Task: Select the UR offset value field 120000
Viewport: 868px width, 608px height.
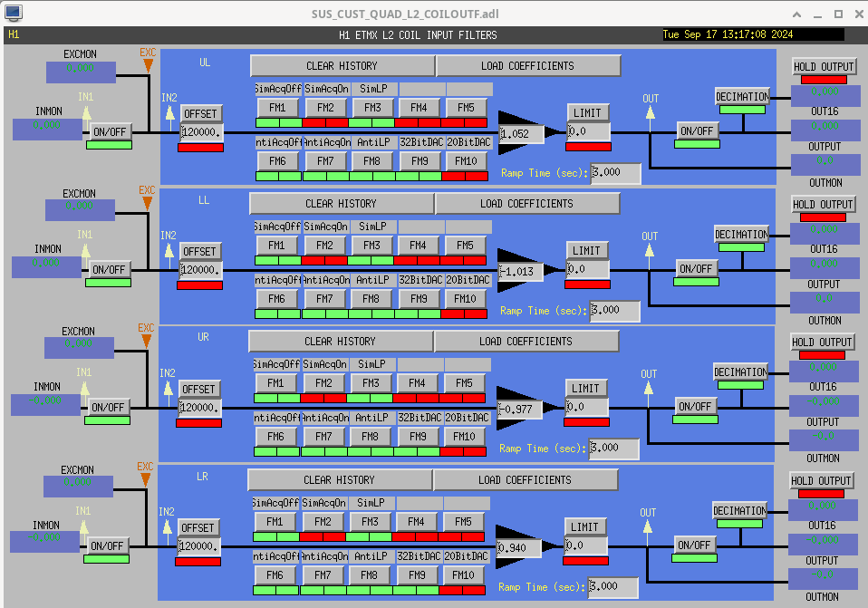Action: (199, 408)
